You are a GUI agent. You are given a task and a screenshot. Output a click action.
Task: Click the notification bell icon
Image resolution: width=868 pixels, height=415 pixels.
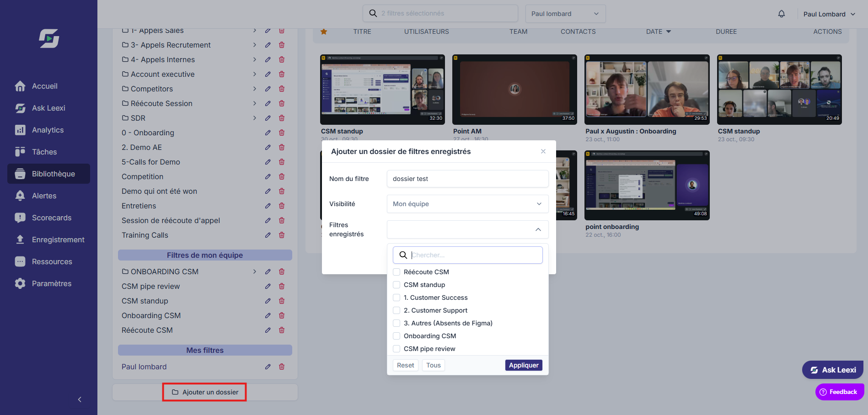click(782, 14)
